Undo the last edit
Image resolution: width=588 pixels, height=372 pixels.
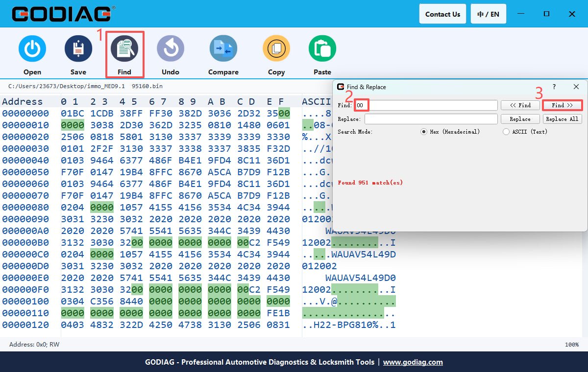click(x=171, y=49)
